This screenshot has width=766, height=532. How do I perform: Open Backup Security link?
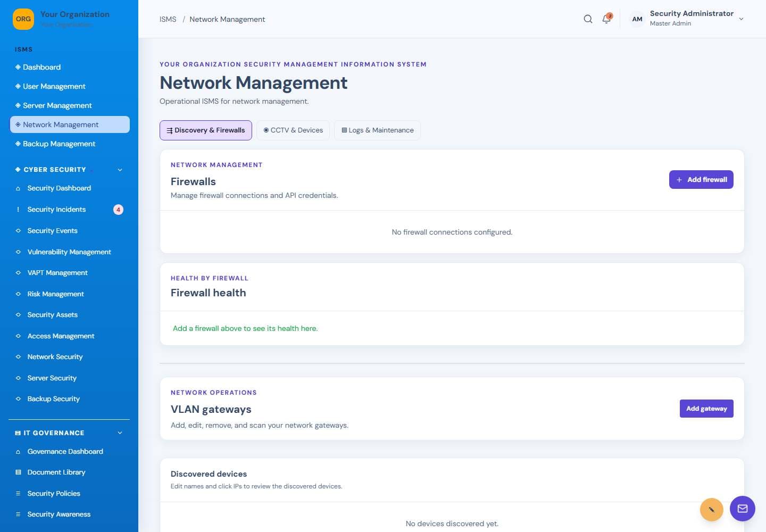[54, 399]
